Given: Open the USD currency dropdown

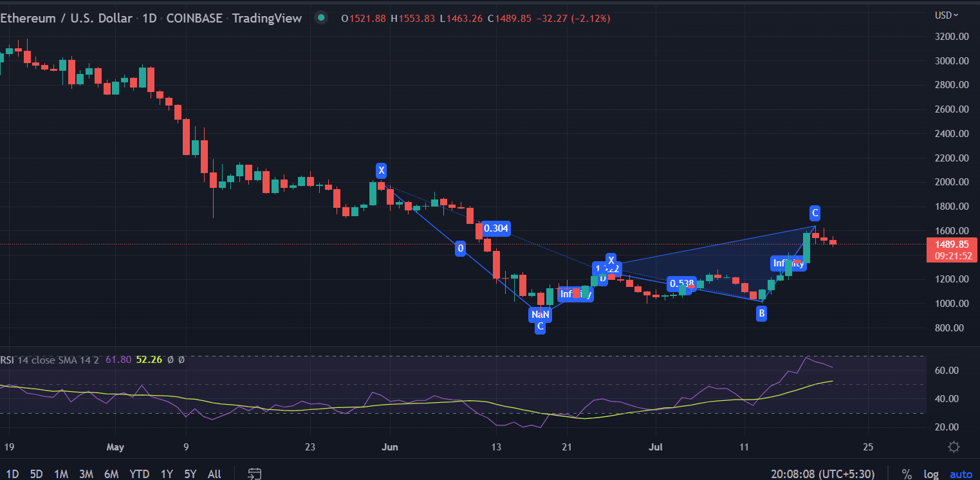Looking at the screenshot, I should pos(947,15).
